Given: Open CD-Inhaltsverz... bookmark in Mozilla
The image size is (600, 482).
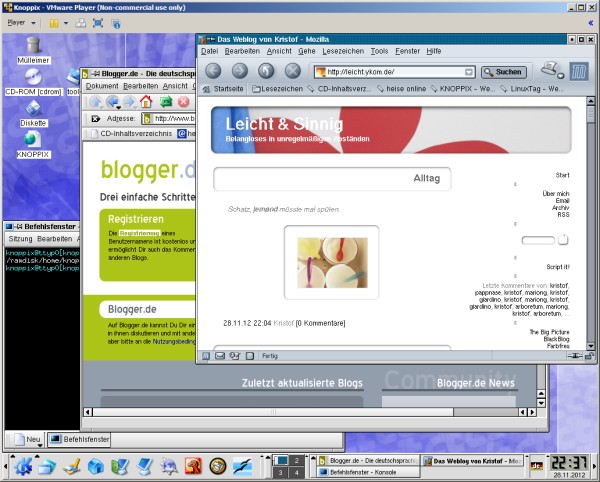Looking at the screenshot, I should (339, 89).
